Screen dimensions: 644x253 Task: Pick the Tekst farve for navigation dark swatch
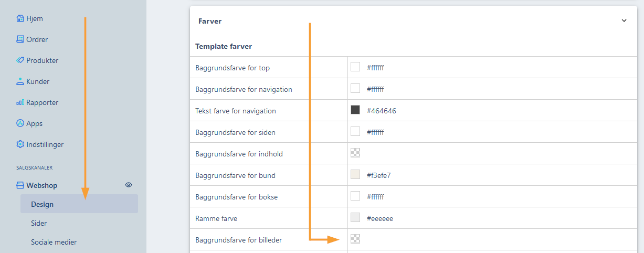355,110
